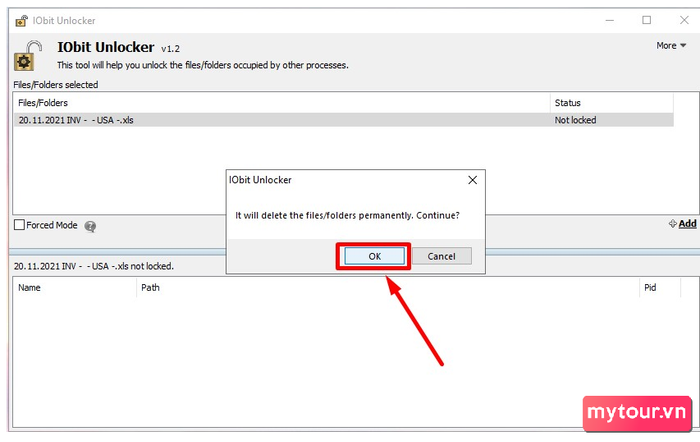
Task: Open the Forced Mode help icon
Action: (90, 226)
